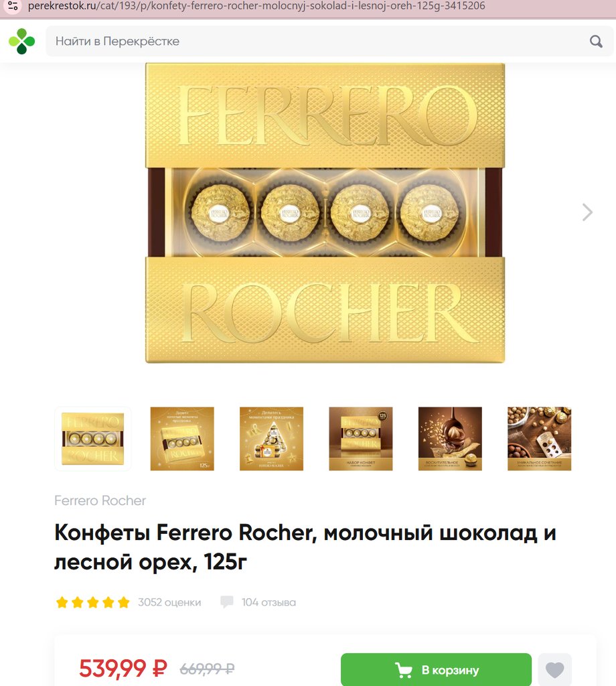The image size is (616, 686).
Task: Add item with 'В корзину' button
Action: pos(436,669)
